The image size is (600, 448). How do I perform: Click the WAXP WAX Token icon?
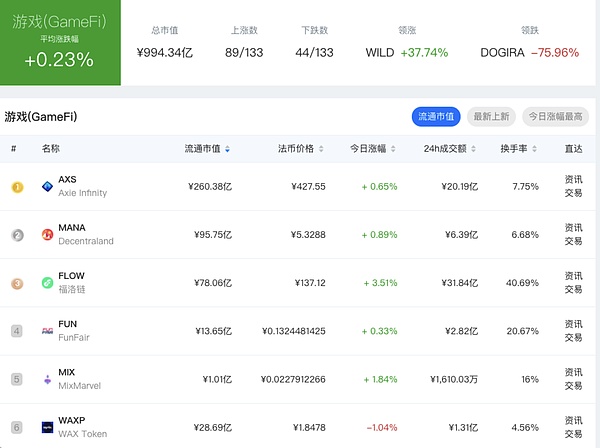[x=47, y=427]
